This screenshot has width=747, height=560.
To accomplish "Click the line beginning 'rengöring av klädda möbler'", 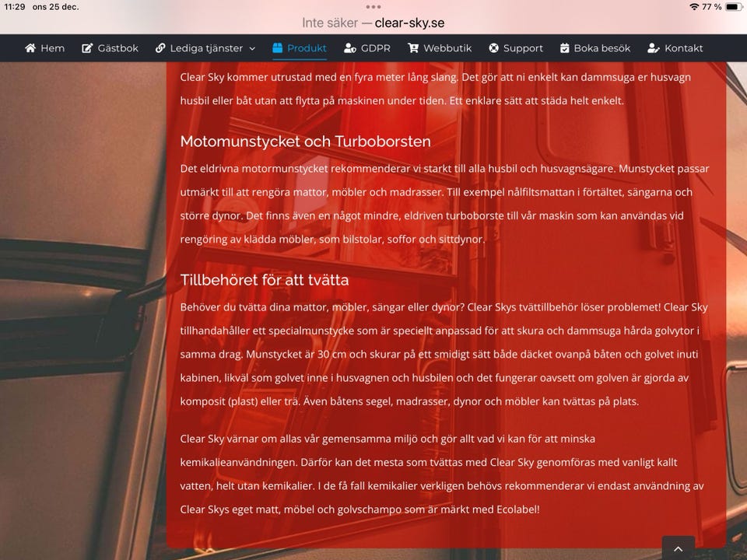I will (x=332, y=239).
